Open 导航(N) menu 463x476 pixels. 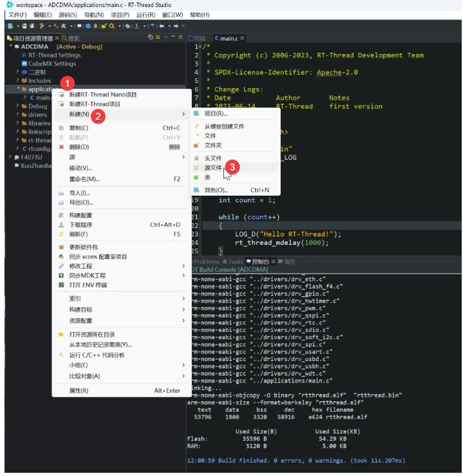coord(94,15)
